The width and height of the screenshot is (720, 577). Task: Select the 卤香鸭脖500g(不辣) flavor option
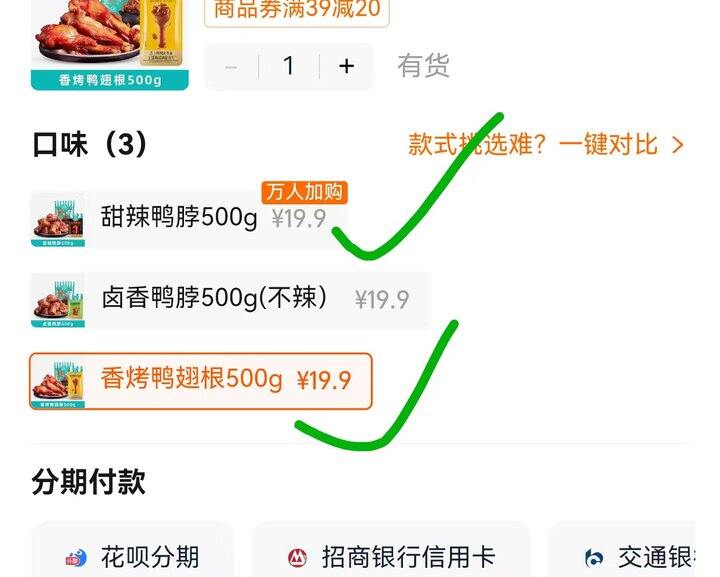pos(231,300)
